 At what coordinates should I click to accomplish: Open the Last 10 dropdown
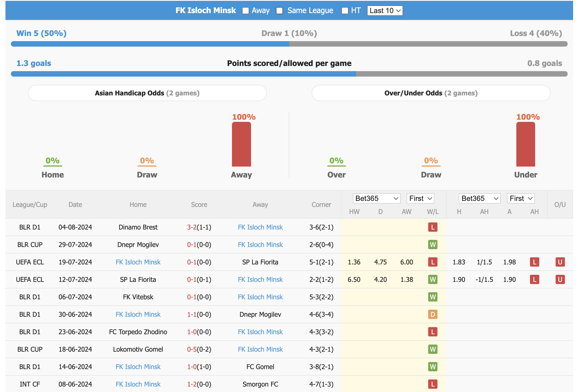tap(385, 11)
